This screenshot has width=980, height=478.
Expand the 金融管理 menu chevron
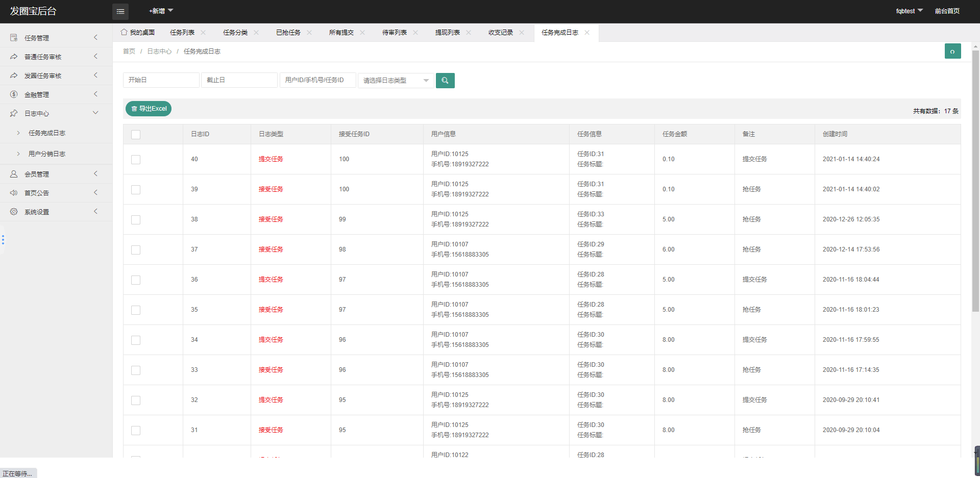[95, 94]
